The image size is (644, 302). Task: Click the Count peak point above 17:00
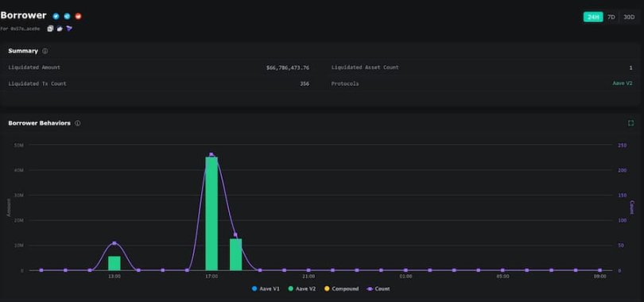click(211, 155)
